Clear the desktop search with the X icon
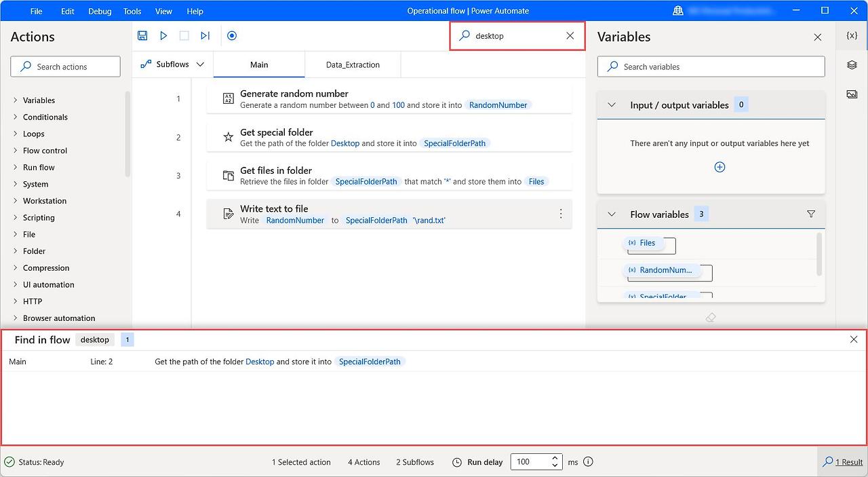 click(x=570, y=35)
